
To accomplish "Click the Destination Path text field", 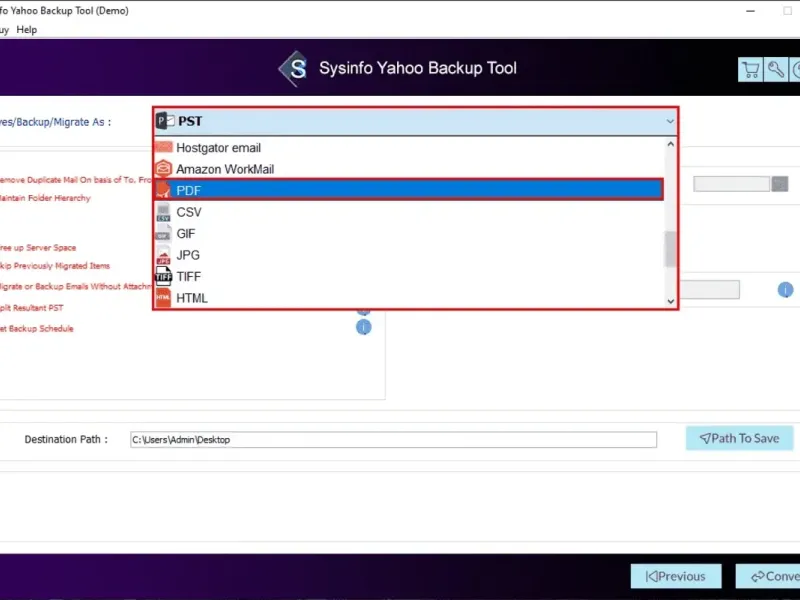I will [x=393, y=439].
